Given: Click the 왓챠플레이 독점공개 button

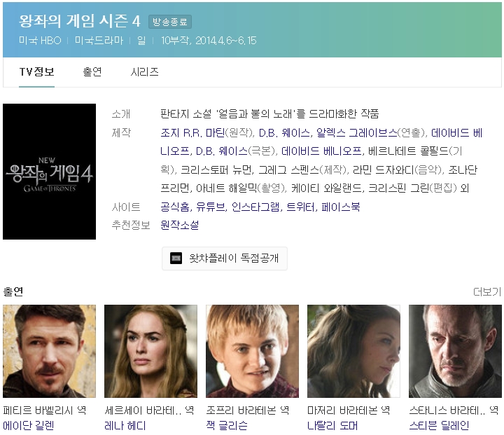Looking at the screenshot, I should point(225,258).
